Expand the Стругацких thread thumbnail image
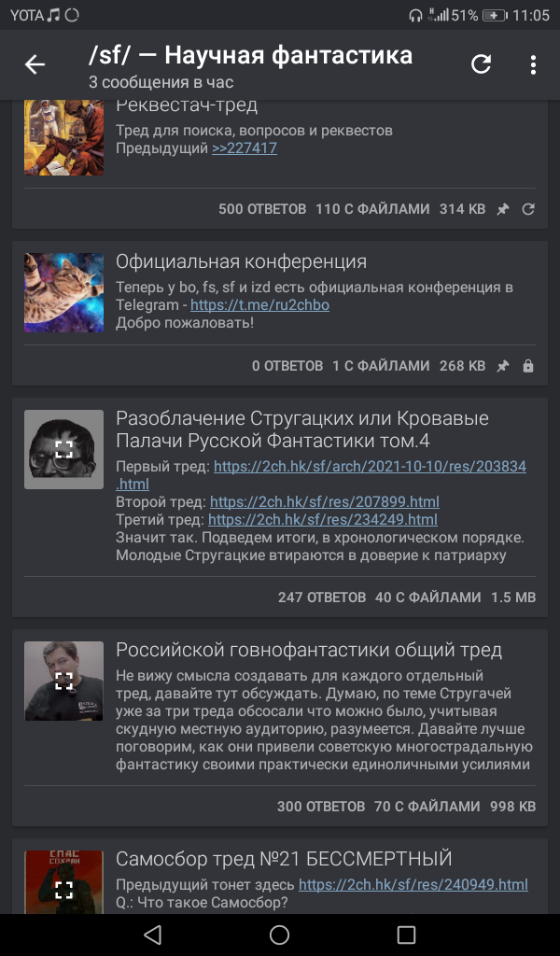 point(64,449)
